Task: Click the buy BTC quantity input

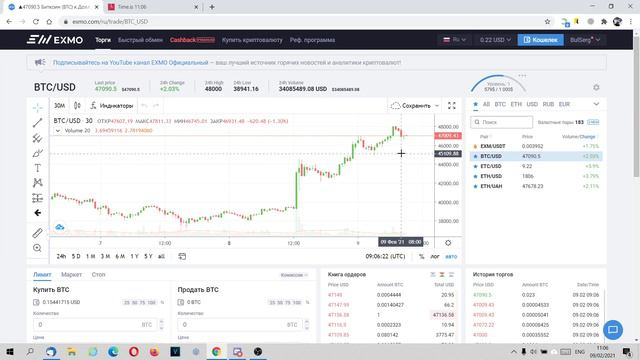Action: pyautogui.click(x=96, y=325)
